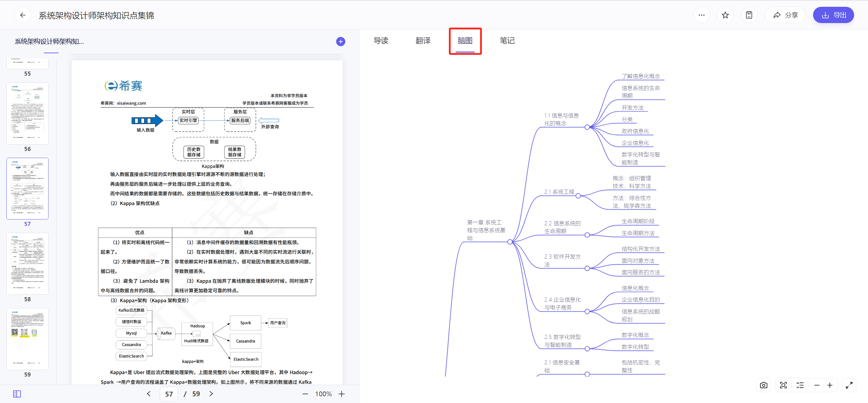
Task: Select the 企业信息化目的 mind map leaf
Action: click(641, 300)
